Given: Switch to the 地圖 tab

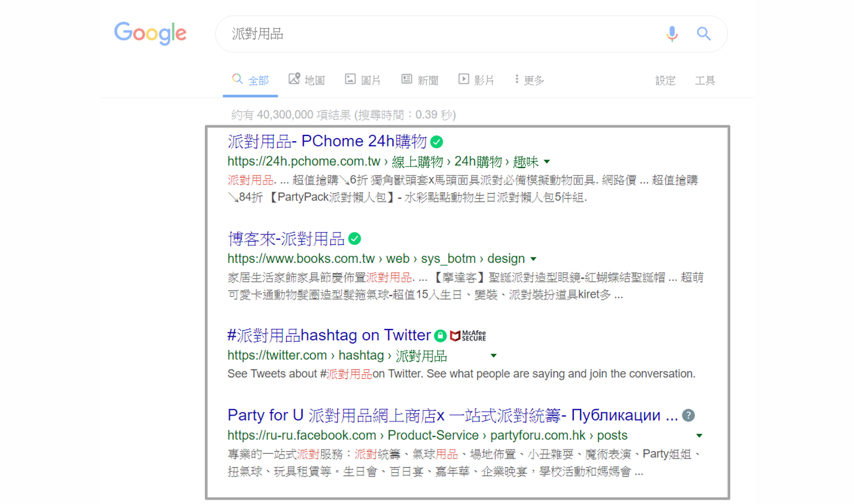Looking at the screenshot, I should click(307, 80).
